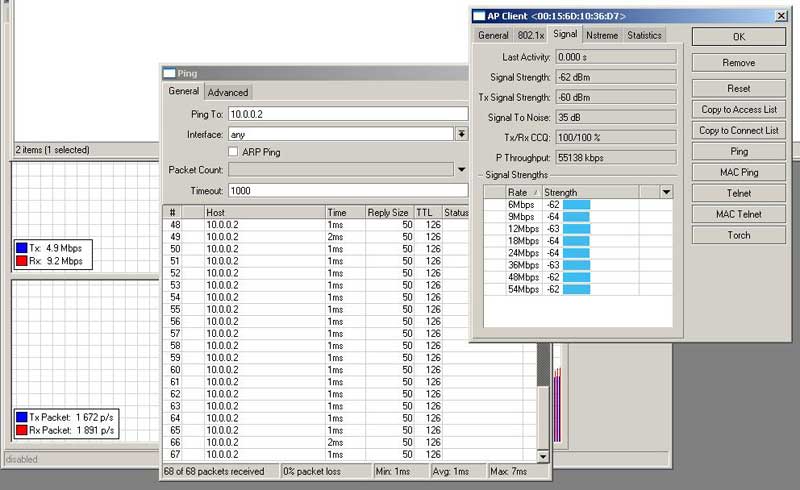Click the AP Client window title icon
This screenshot has height=490, width=800.
[479, 16]
